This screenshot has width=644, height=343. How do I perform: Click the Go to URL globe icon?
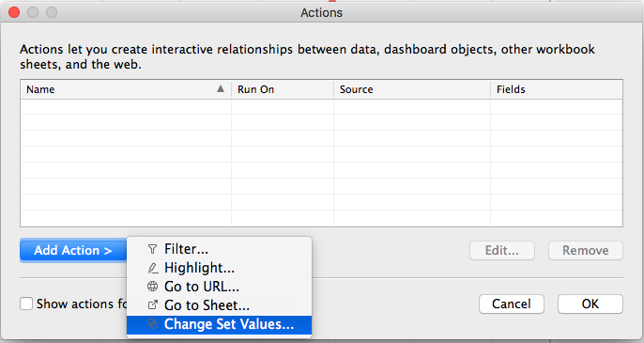coord(152,287)
